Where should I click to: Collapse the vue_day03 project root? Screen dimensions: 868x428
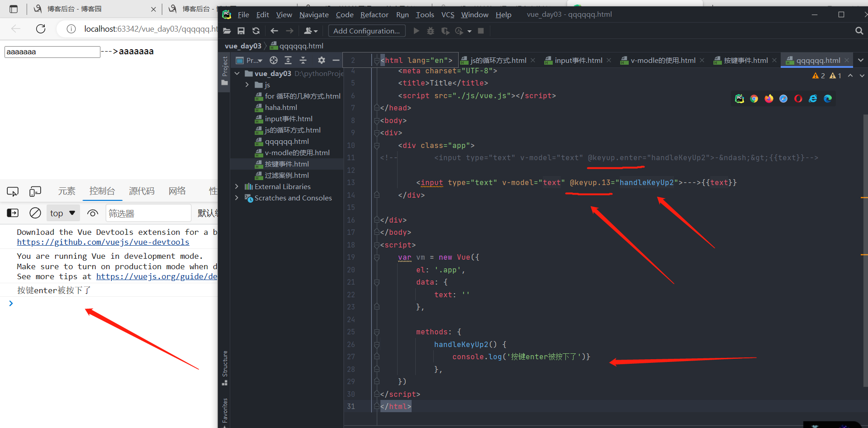[237, 73]
